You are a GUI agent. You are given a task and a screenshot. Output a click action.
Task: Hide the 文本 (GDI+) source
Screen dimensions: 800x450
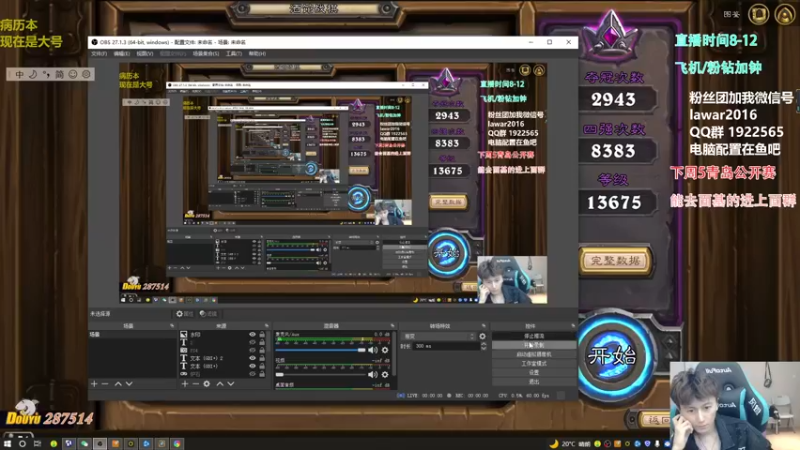[252, 366]
